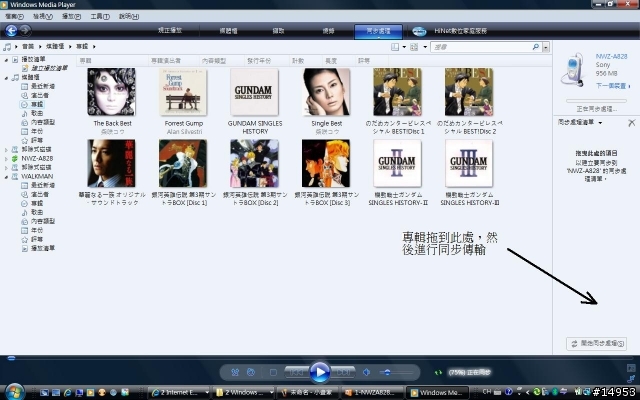Adjust the volume slider

(396, 372)
